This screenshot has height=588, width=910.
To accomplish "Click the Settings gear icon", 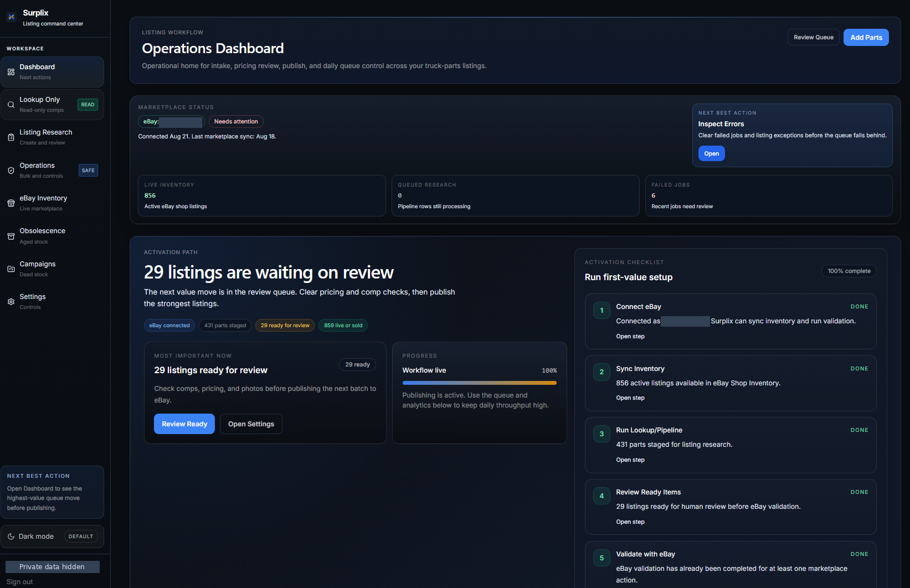I will point(11,302).
